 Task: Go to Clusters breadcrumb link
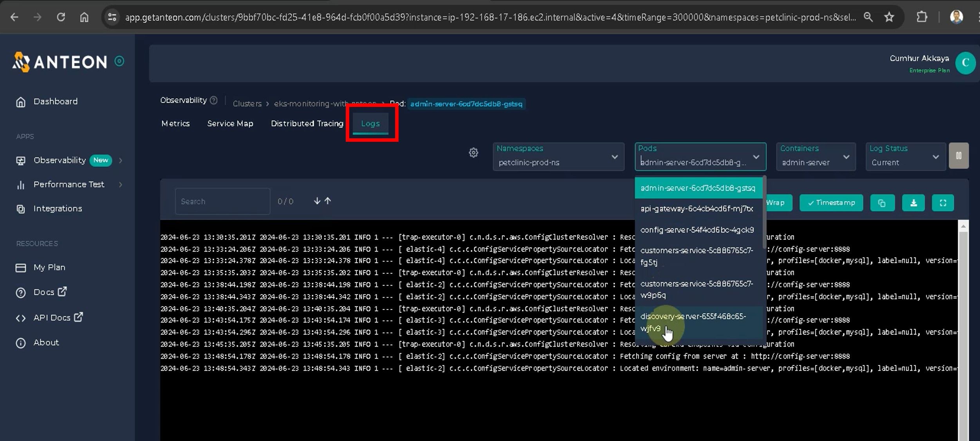pyautogui.click(x=247, y=104)
